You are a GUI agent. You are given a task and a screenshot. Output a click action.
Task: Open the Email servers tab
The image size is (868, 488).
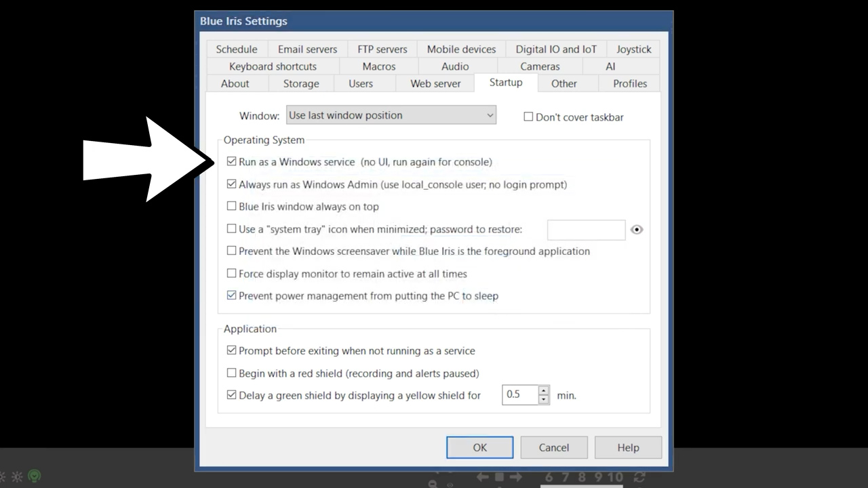point(307,49)
